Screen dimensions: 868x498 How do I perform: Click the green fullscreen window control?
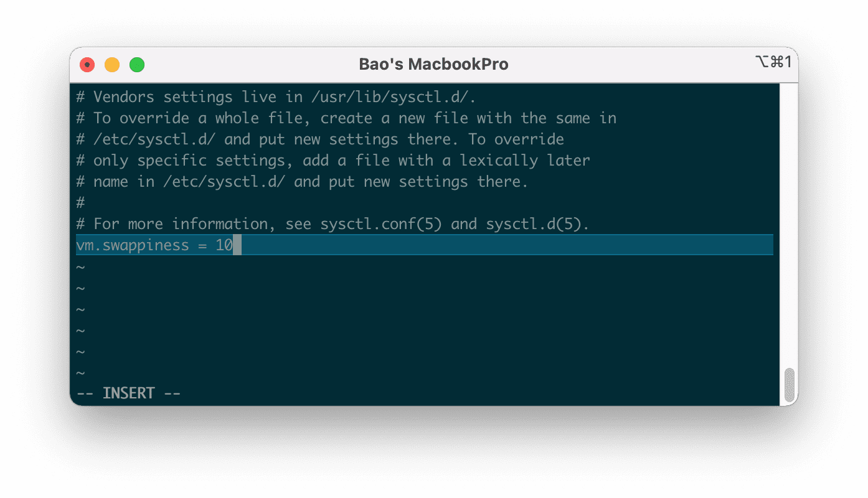[136, 64]
